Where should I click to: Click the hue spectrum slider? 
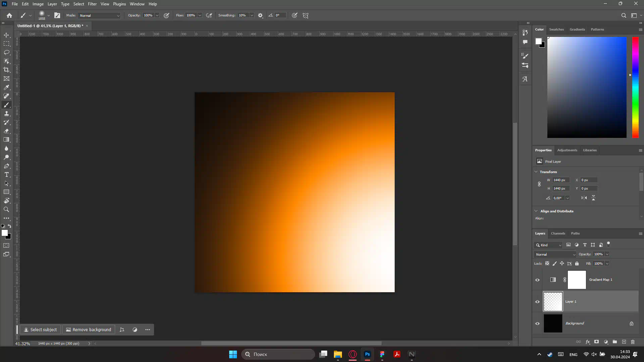[635, 87]
